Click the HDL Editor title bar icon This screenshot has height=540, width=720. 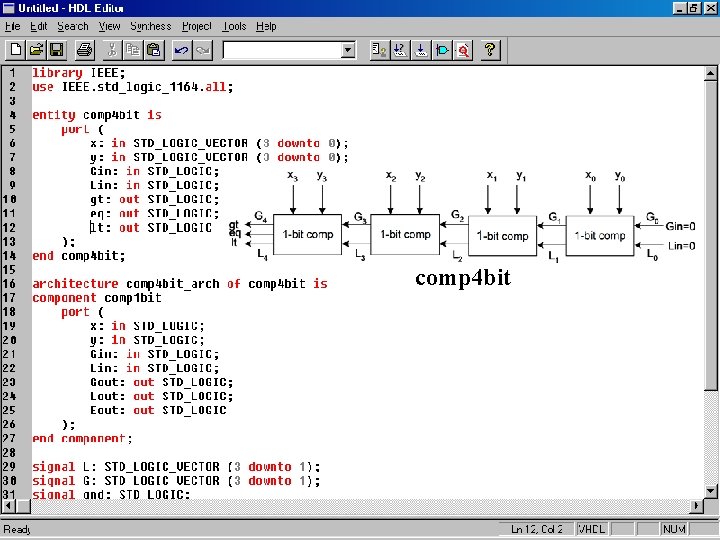coord(8,8)
